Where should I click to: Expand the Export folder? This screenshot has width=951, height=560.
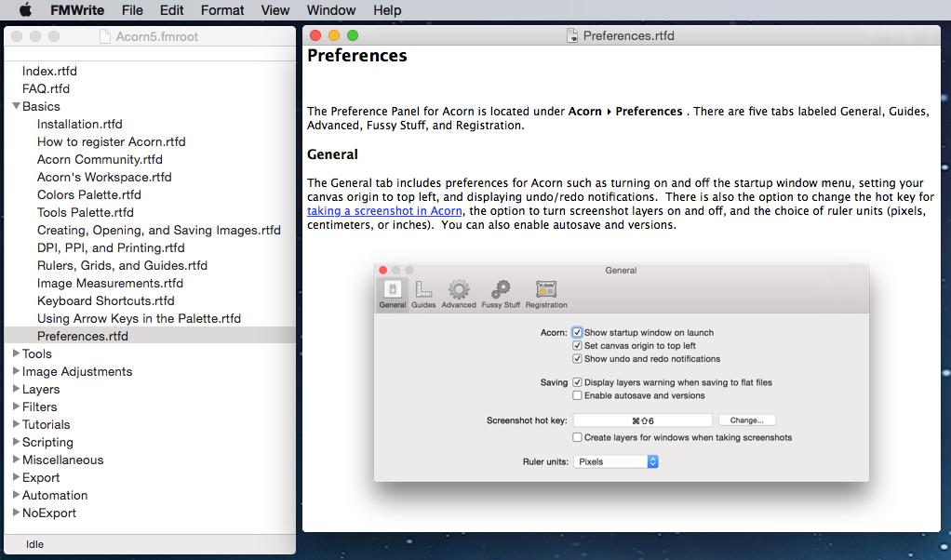17,477
